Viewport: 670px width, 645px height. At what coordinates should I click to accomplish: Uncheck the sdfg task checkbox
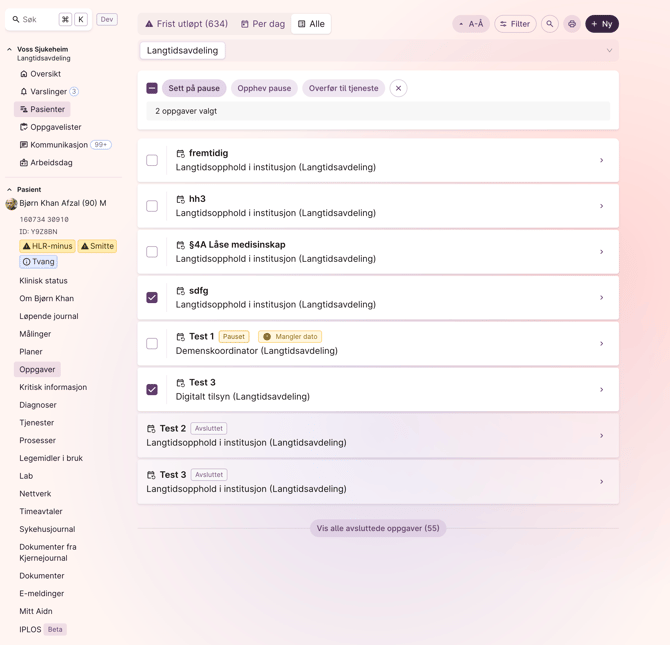[152, 298]
